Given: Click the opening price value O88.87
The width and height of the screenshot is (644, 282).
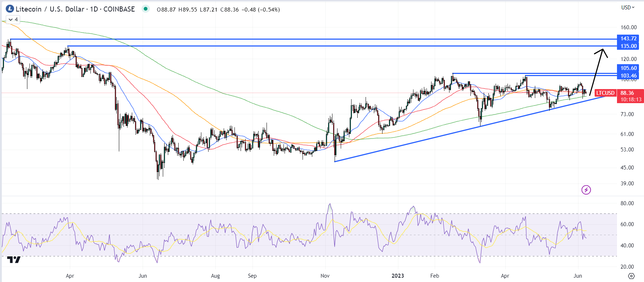Looking at the screenshot, I should tap(166, 9).
